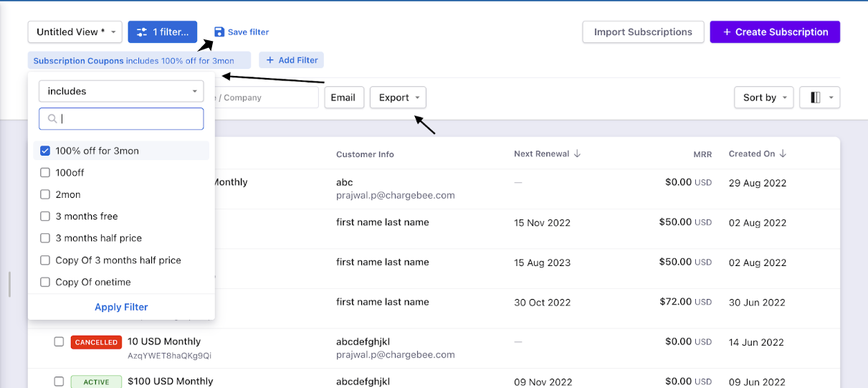Open the includes operator dropdown
Viewport: 868px width, 388px height.
click(121, 91)
